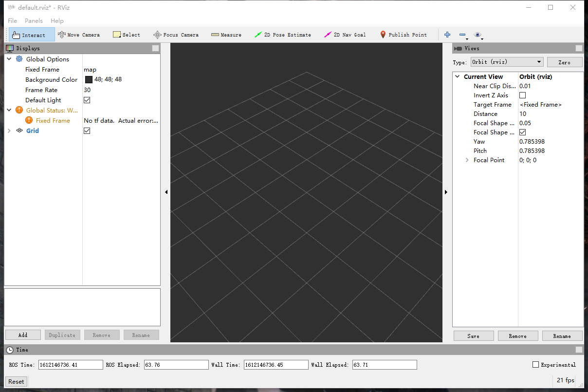Select the Pitch value 0.785398

pos(532,150)
